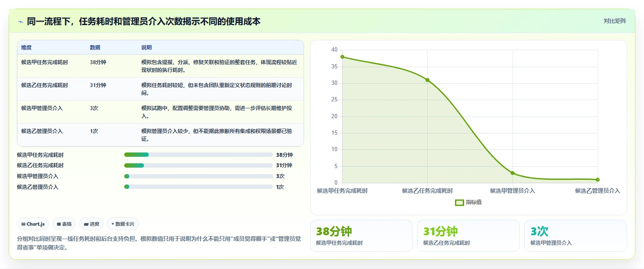Click the 候选甲管理员介入 progress bar
644x269 pixels.
[x=198, y=176]
